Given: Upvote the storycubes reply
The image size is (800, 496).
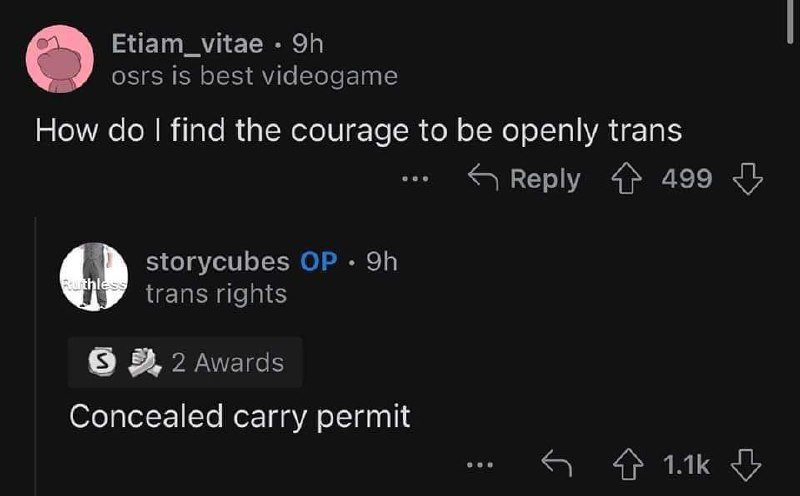Looking at the screenshot, I should pos(628,464).
